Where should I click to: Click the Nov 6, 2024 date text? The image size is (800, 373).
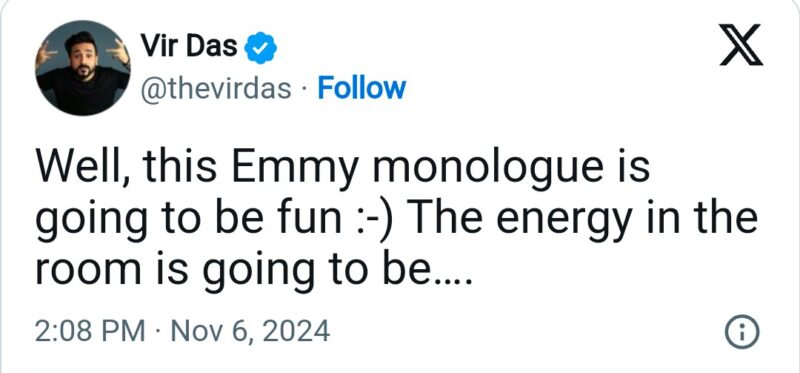[250, 332]
